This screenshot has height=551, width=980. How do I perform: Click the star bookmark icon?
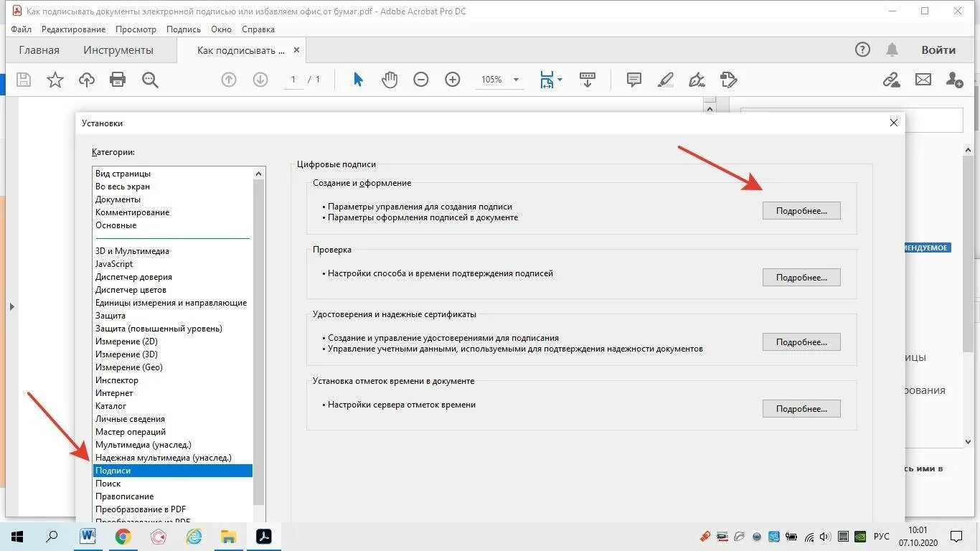pos(55,80)
